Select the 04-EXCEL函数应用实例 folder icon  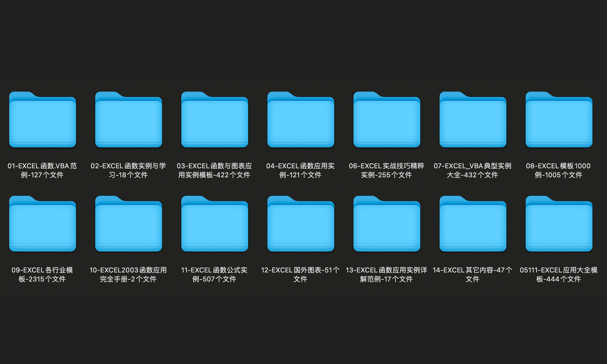[x=301, y=120]
